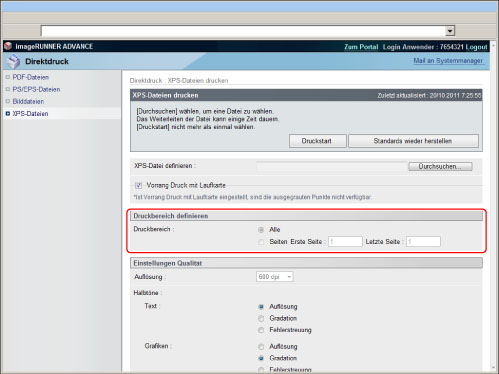The image size is (499, 374).
Task: Open the address bar dropdown arrow
Action: tap(450, 31)
